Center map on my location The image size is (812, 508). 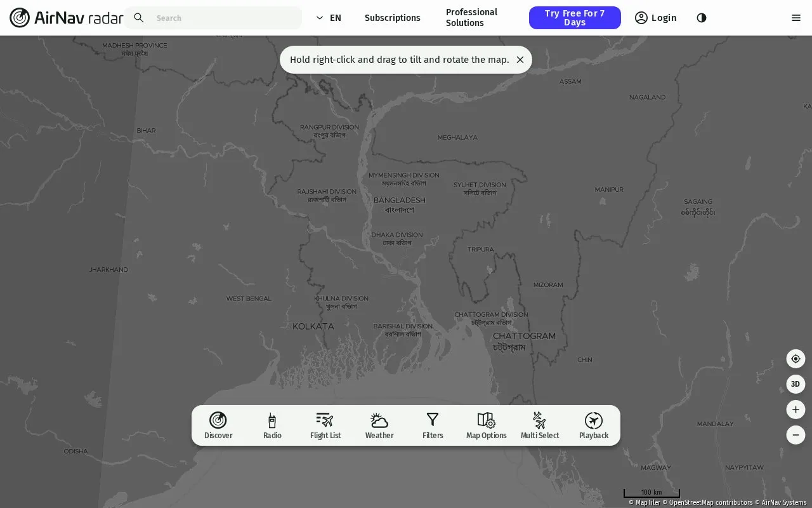(796, 359)
